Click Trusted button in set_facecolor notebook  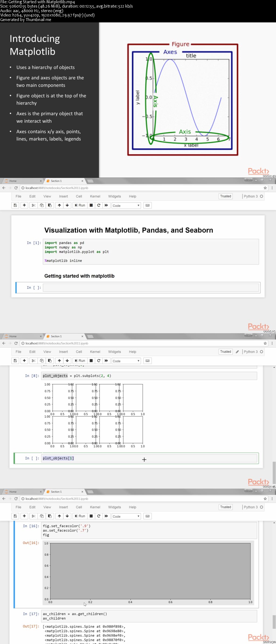click(226, 507)
